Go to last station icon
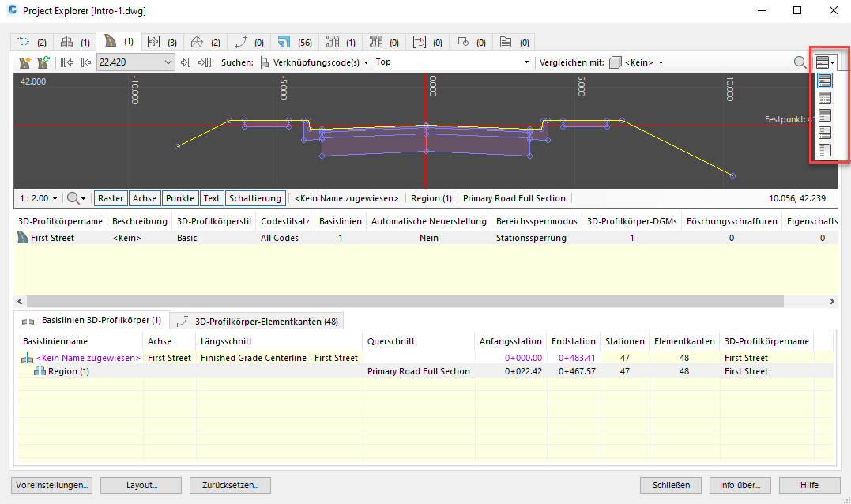This screenshot has width=851, height=504. (x=205, y=62)
